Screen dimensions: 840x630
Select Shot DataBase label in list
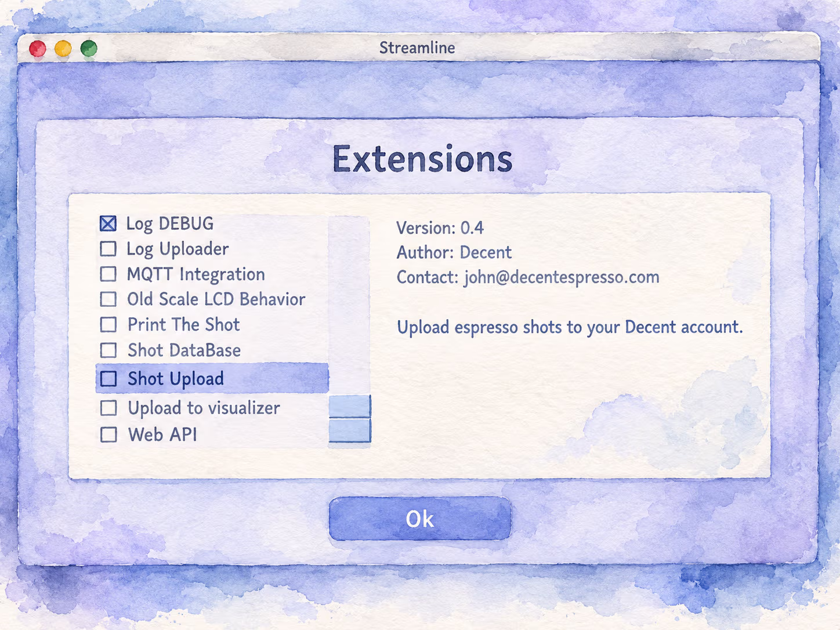(184, 350)
